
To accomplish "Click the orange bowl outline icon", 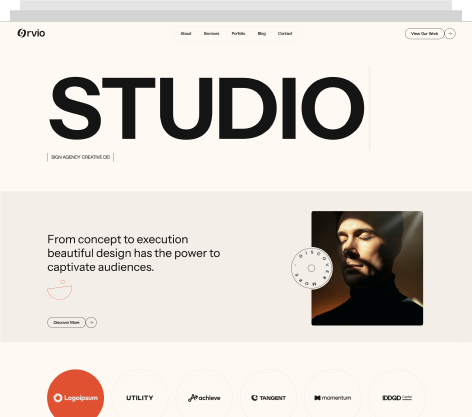I will click(60, 290).
